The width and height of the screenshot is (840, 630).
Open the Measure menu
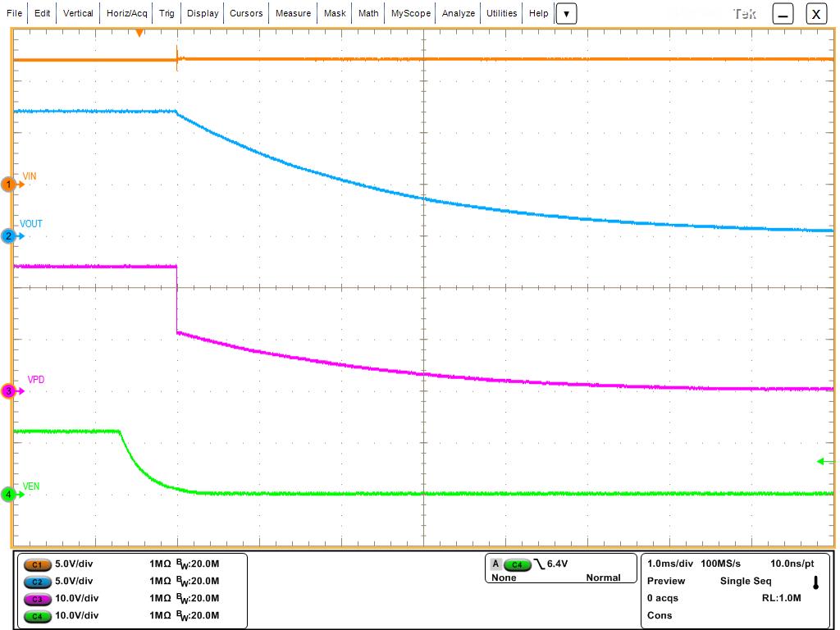(293, 14)
